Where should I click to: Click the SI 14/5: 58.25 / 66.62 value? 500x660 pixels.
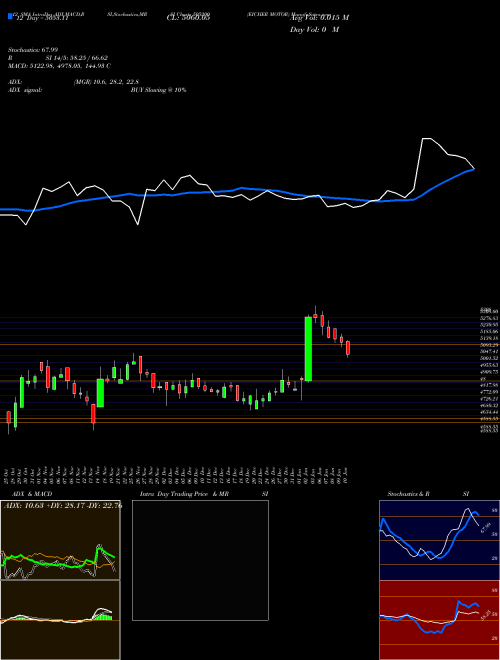pyautogui.click(x=77, y=58)
